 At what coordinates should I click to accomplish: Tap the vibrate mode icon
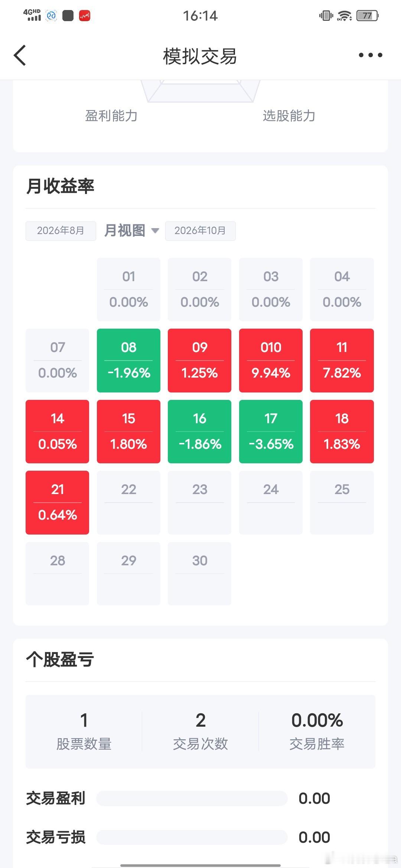tap(326, 16)
